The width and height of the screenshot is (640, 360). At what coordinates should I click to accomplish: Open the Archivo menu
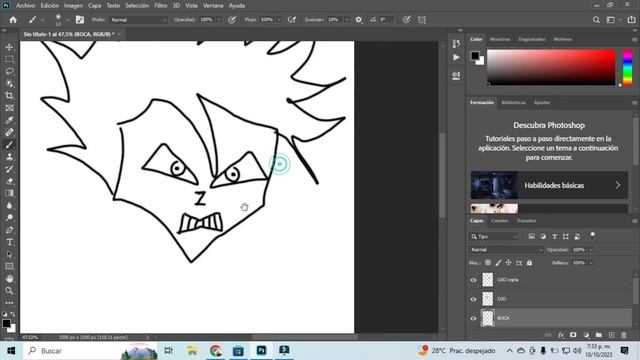[x=26, y=6]
